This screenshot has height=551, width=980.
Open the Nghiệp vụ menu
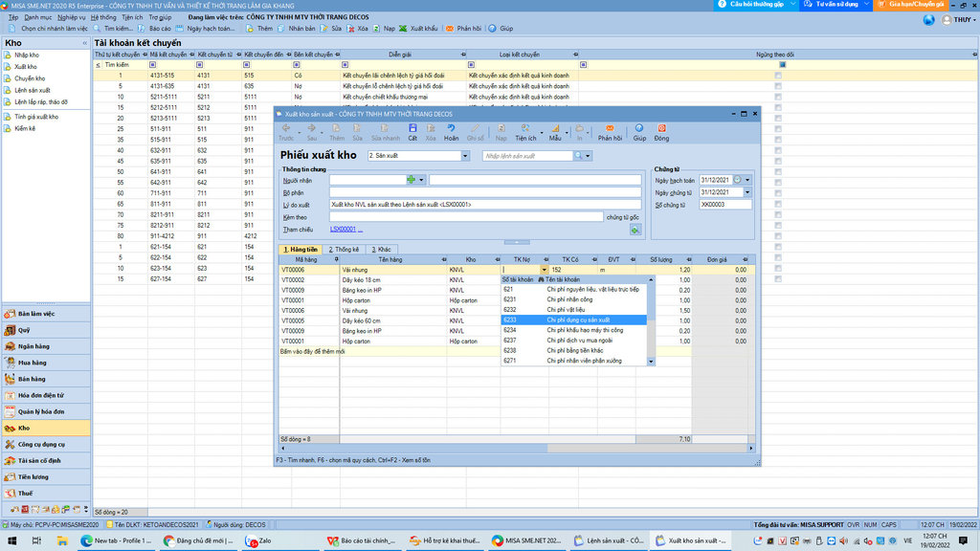tap(71, 17)
